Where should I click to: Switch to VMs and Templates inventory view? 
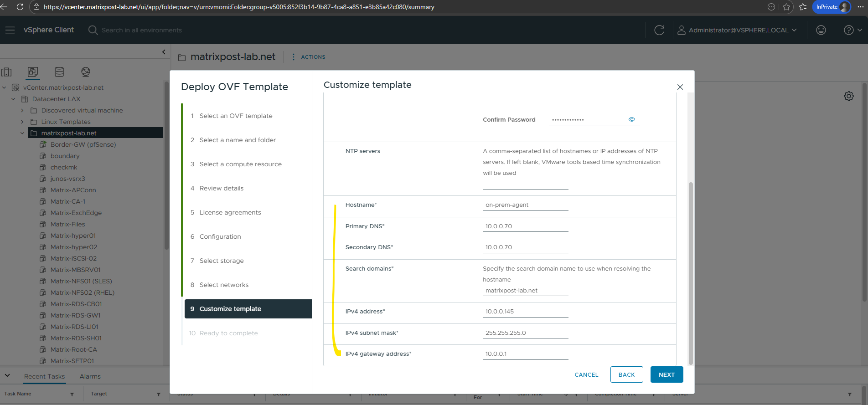click(33, 72)
